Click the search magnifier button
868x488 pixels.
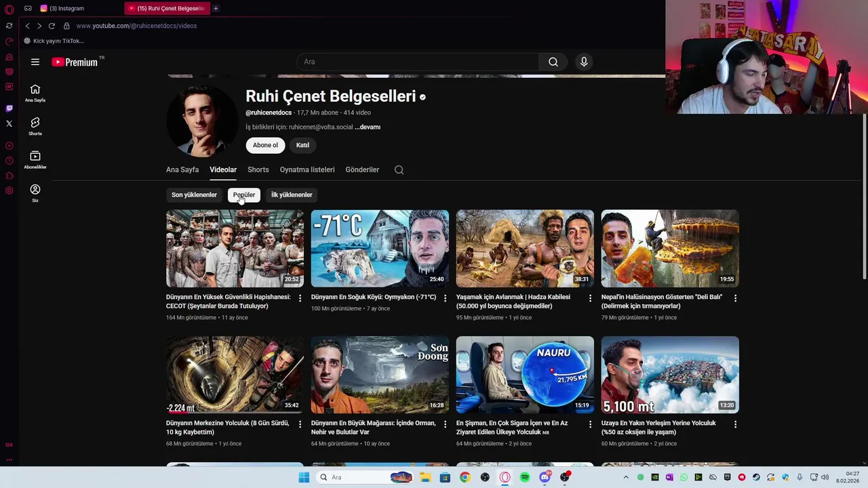click(x=553, y=62)
